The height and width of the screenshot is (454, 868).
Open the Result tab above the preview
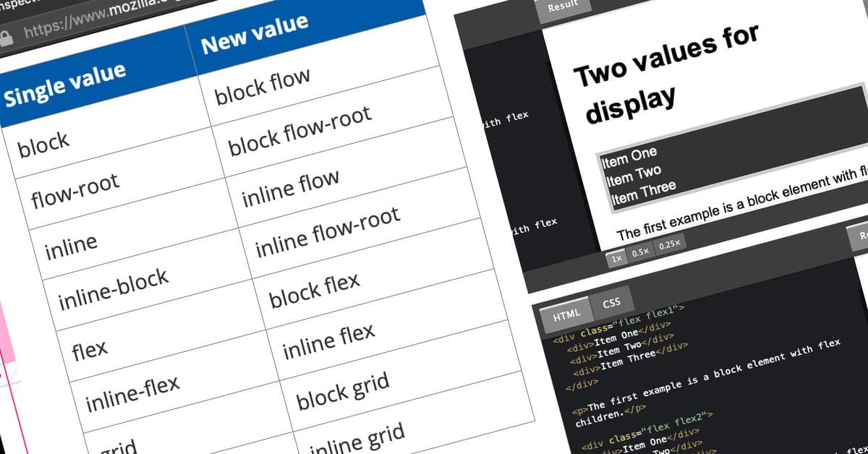[563, 7]
